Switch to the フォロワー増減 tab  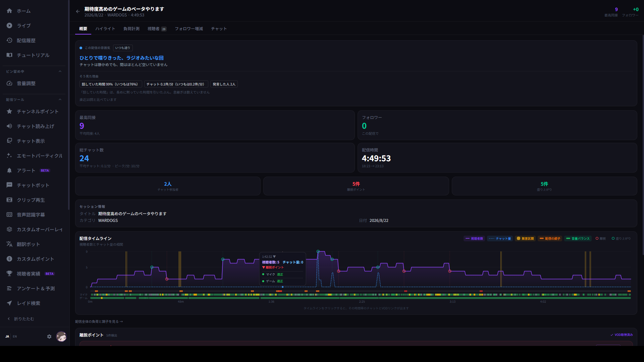coord(189,29)
